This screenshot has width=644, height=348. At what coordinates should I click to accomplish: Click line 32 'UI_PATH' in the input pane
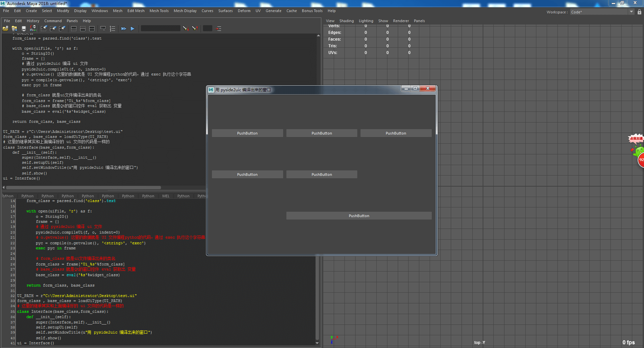[x=77, y=296]
